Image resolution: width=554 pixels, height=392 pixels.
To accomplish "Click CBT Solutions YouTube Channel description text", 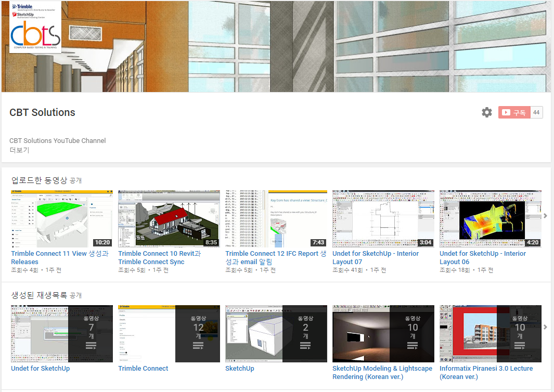I will (58, 140).
